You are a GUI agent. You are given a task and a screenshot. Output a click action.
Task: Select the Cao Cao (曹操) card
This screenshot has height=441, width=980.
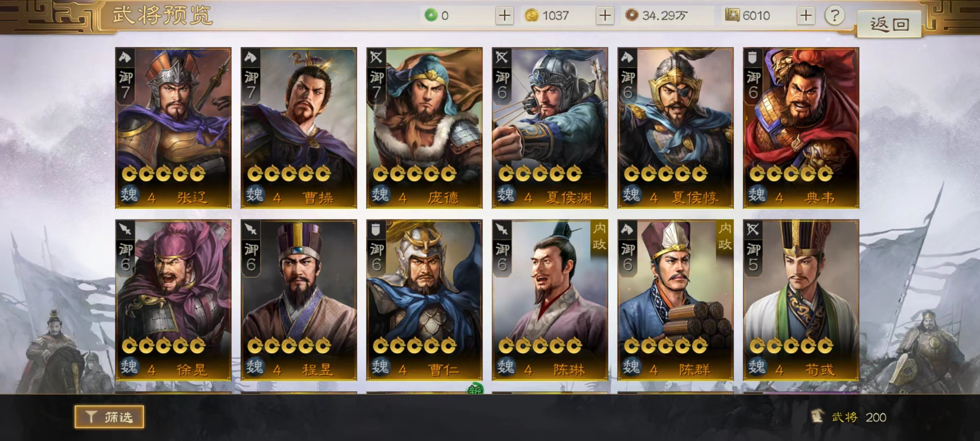[298, 128]
